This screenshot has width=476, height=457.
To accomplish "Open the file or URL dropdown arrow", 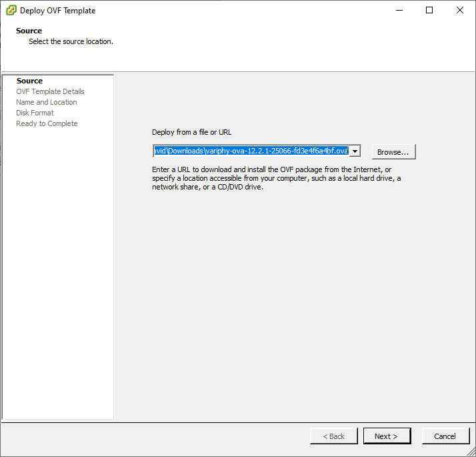I will click(355, 151).
